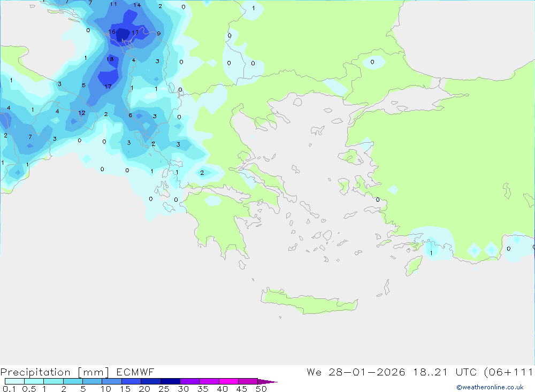
Task: Click the island of Crete on the map
Action: [309, 302]
